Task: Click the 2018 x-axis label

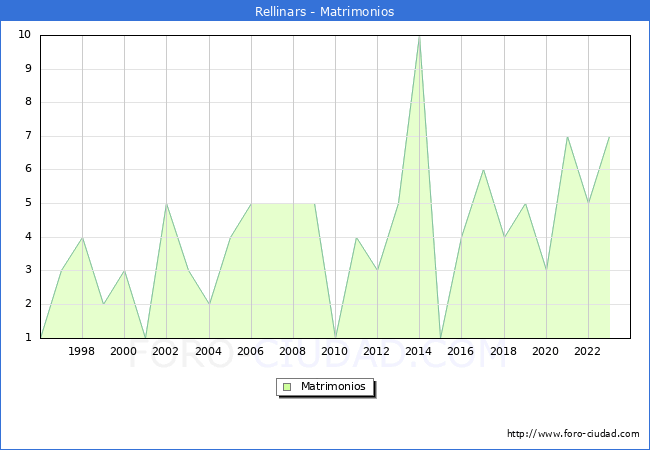Action: tap(503, 351)
